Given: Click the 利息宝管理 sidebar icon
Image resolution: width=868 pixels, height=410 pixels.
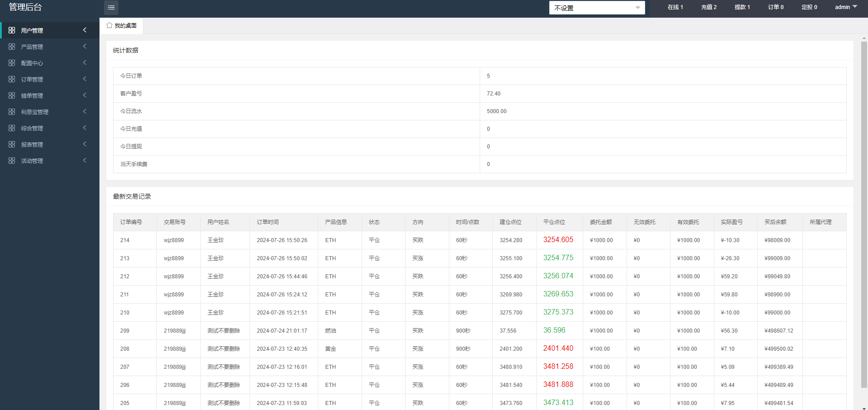Looking at the screenshot, I should click(x=12, y=112).
